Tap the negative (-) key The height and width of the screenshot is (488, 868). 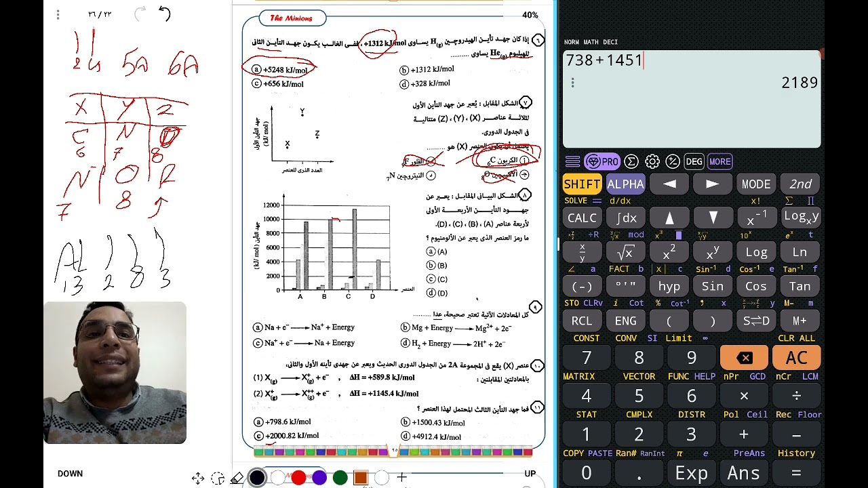click(582, 287)
